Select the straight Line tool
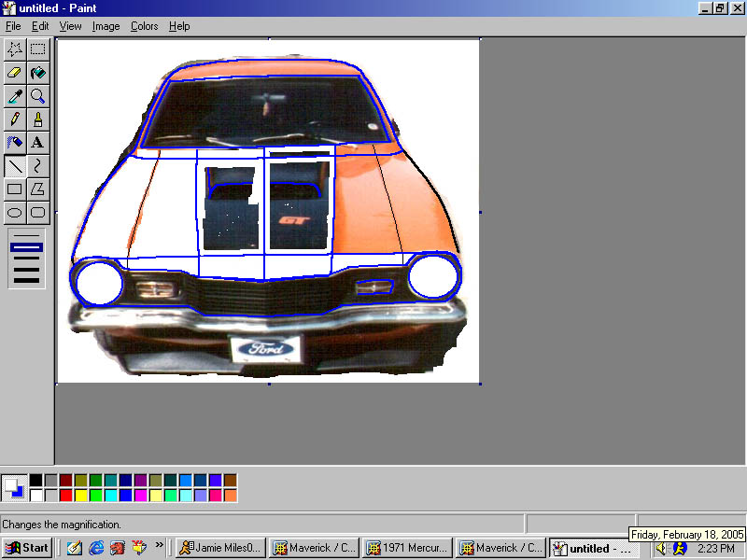Image resolution: width=747 pixels, height=560 pixels. click(x=15, y=166)
